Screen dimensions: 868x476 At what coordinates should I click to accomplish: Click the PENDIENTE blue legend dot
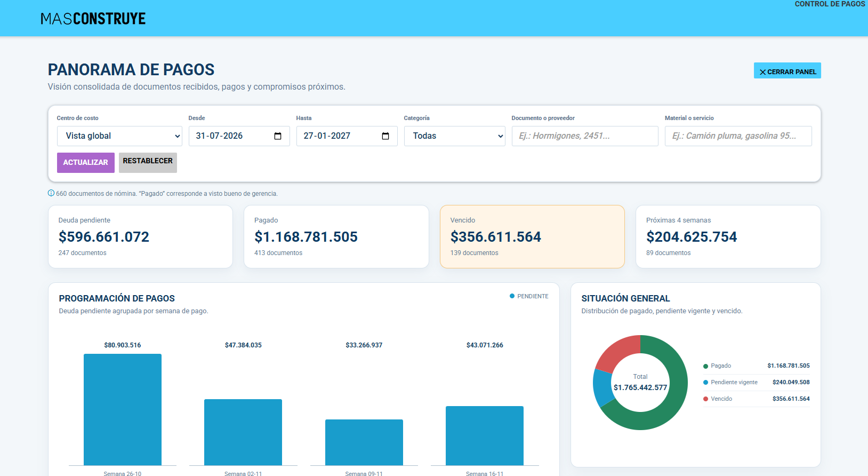coord(512,296)
